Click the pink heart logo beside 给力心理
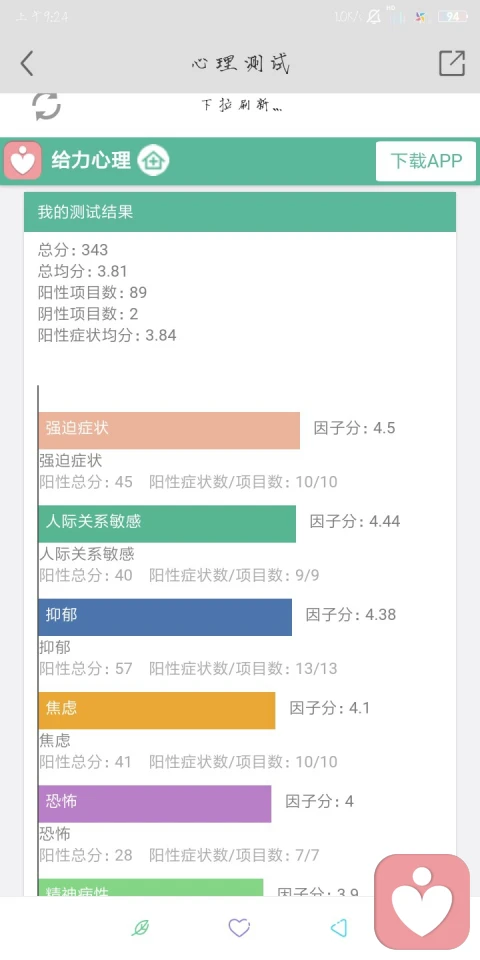Screen dimensions: 480x960 coord(23,160)
